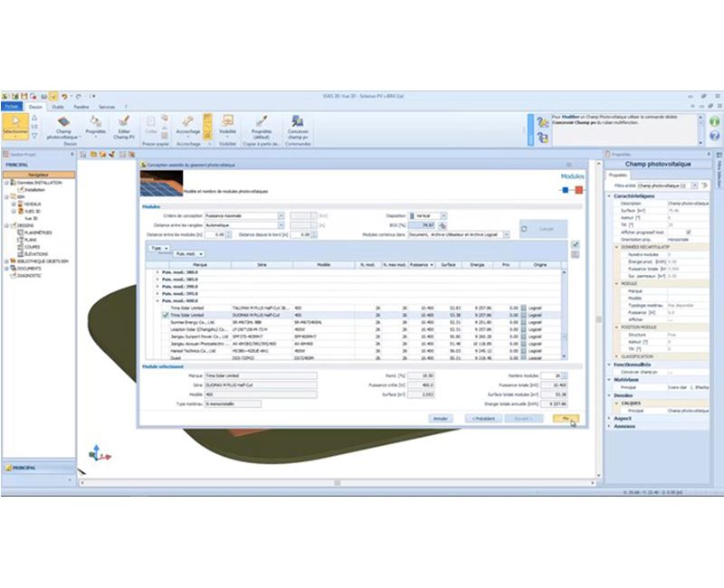Click the Propriétés (défaut) brush icon
The image size is (724, 588).
pyautogui.click(x=261, y=121)
